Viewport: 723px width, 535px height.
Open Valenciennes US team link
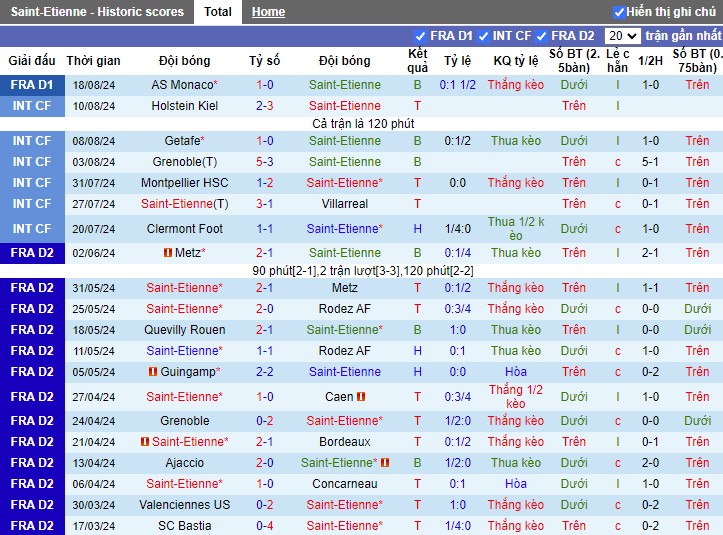[x=184, y=505]
